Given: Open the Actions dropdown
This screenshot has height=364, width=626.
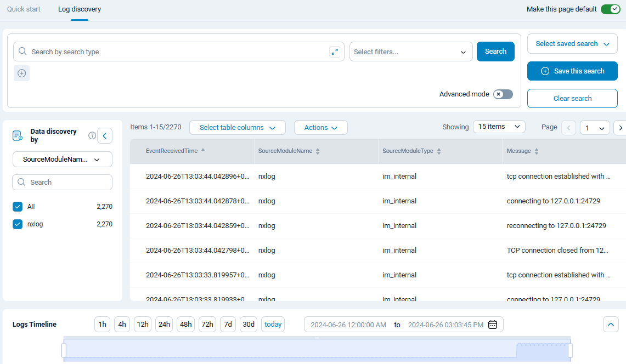Looking at the screenshot, I should pyautogui.click(x=320, y=127).
